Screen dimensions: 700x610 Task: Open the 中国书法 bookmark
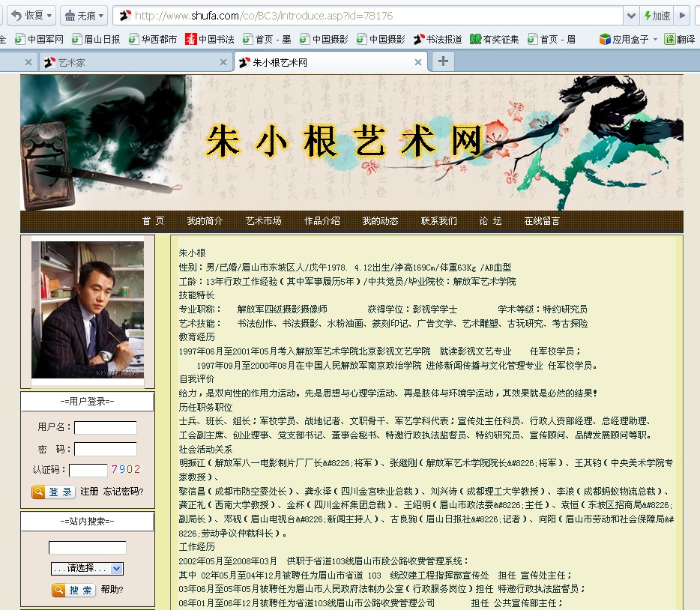(x=210, y=39)
